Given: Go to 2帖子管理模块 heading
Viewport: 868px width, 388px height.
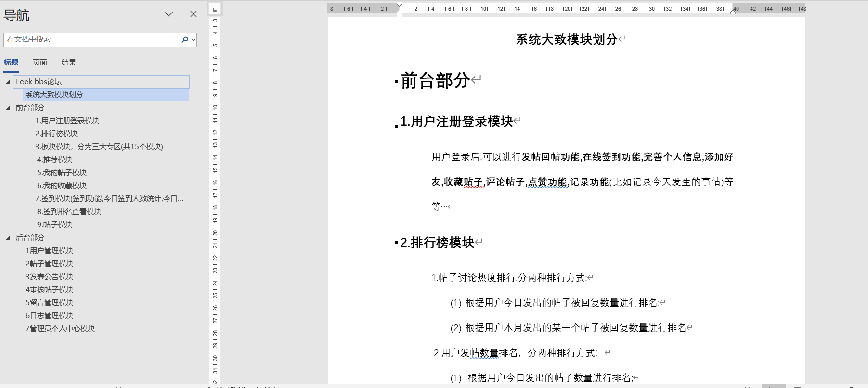Looking at the screenshot, I should [49, 264].
